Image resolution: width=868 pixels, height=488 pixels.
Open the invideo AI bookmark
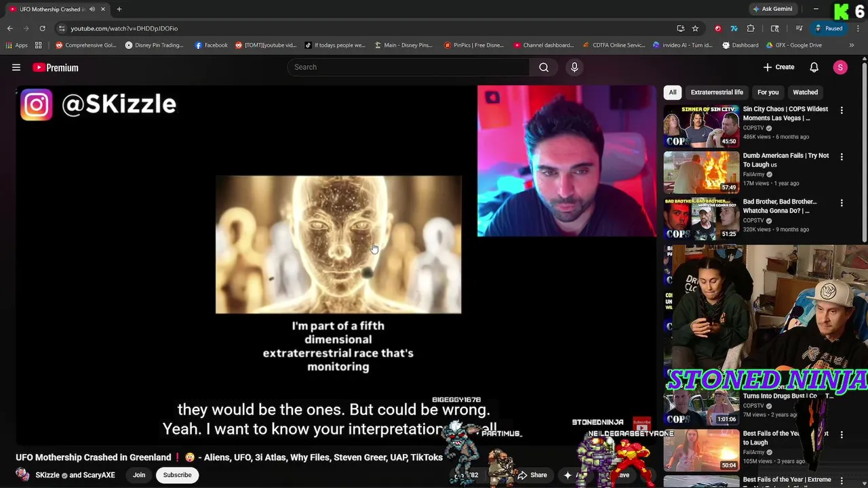coord(682,45)
